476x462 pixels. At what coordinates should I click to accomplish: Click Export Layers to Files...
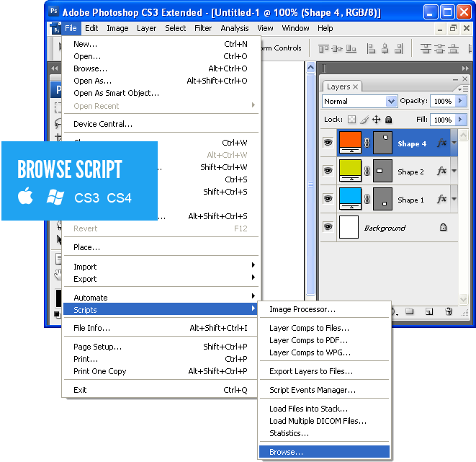coord(324,371)
